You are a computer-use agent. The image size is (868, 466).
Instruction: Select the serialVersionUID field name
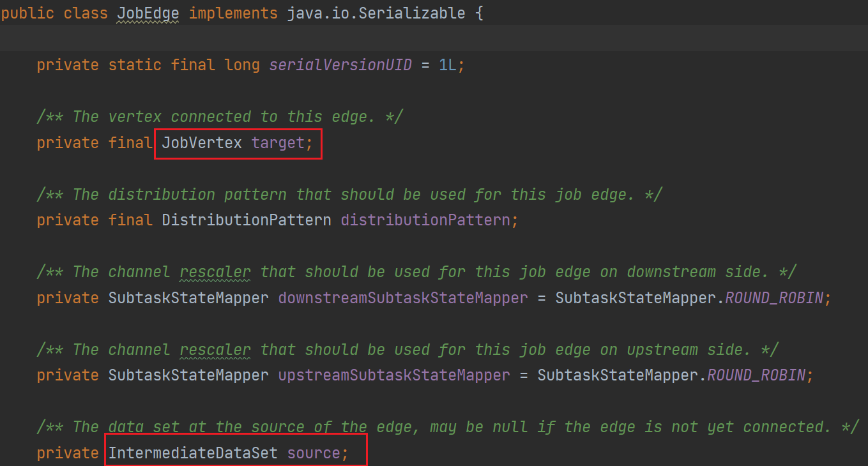pos(340,64)
